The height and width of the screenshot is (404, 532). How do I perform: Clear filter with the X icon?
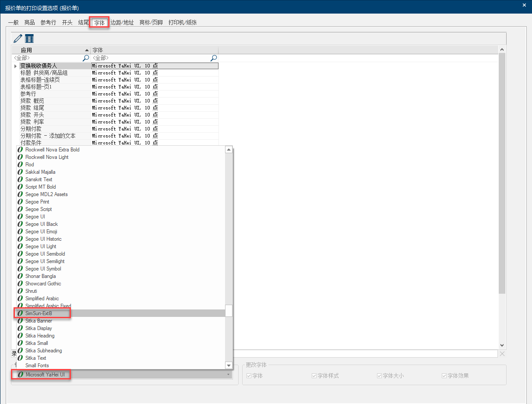(502, 354)
